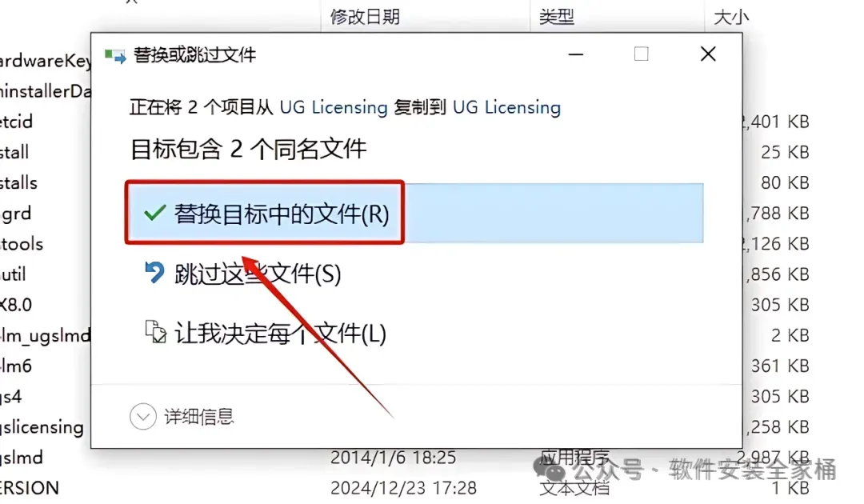Viewport: 864px width, 504px height.
Task: Select the file dated 2024/12/23 17:28
Action: pyautogui.click(x=405, y=487)
